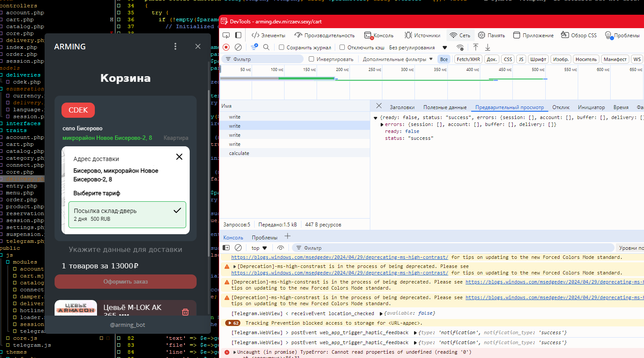Expand the first Deprecation warning message
644x358 pixels.
click(235, 266)
